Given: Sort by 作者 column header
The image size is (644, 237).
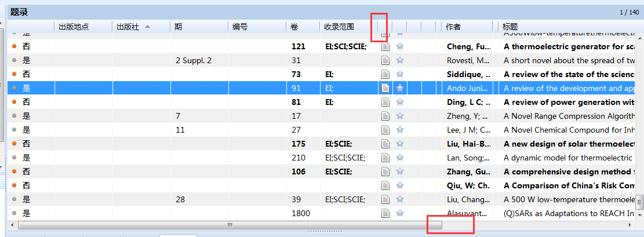Looking at the screenshot, I should (x=453, y=27).
